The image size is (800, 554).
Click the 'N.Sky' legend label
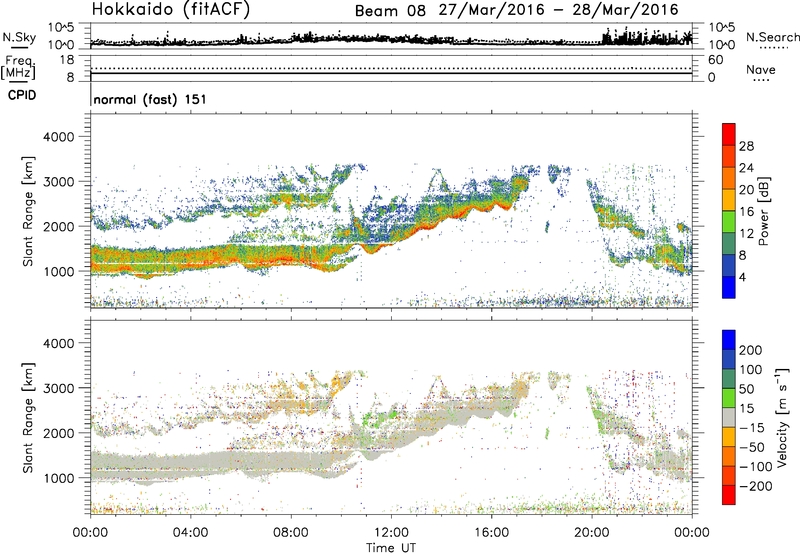click(x=19, y=37)
